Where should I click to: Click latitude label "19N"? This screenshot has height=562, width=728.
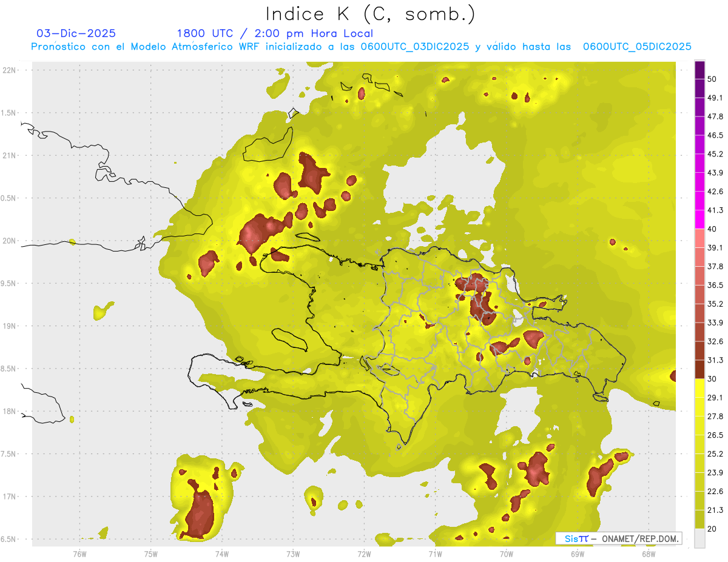(10, 326)
